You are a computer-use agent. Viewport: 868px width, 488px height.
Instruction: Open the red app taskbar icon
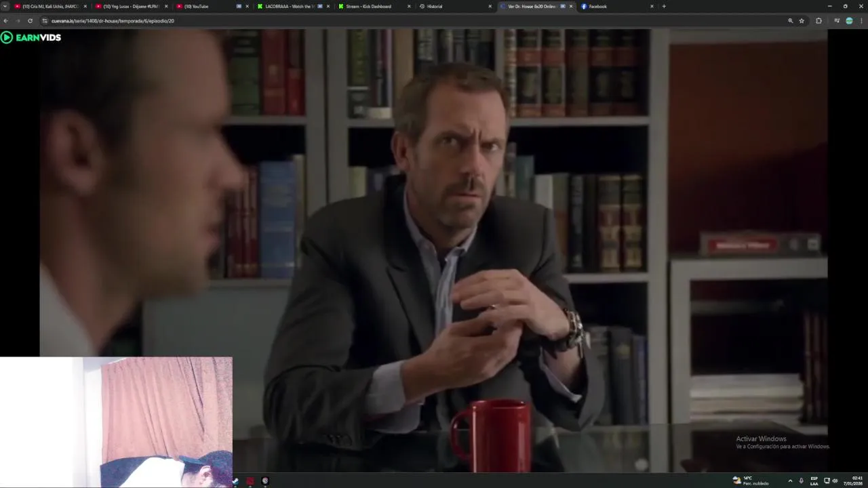(250, 481)
